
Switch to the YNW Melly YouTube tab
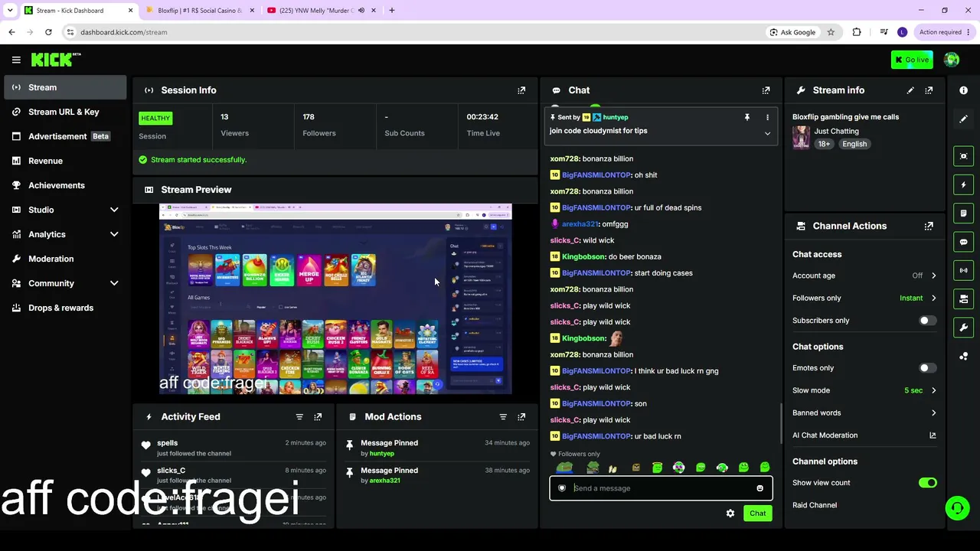(x=322, y=11)
